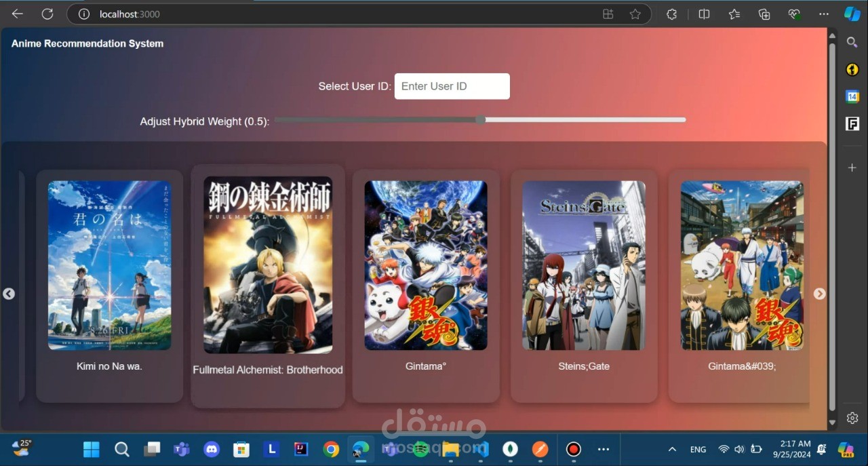Open Task View on the taskbar
This screenshot has width=868, height=466.
(x=152, y=449)
